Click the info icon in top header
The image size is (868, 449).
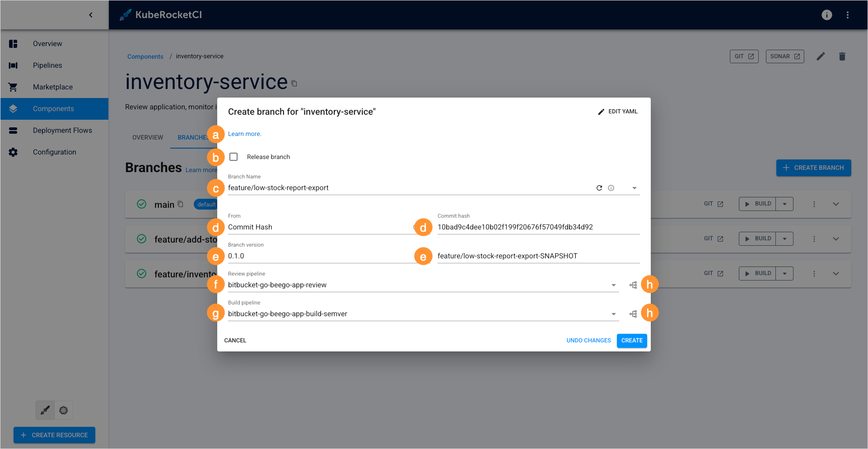tap(826, 15)
